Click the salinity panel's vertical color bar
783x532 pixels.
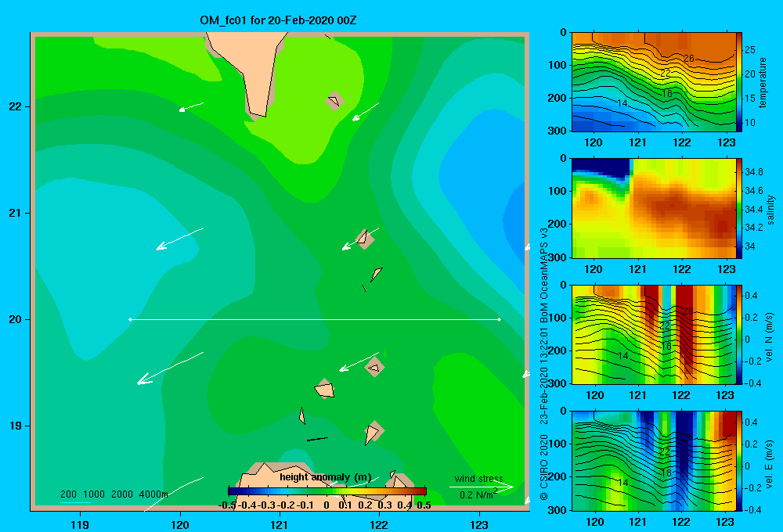(739, 208)
